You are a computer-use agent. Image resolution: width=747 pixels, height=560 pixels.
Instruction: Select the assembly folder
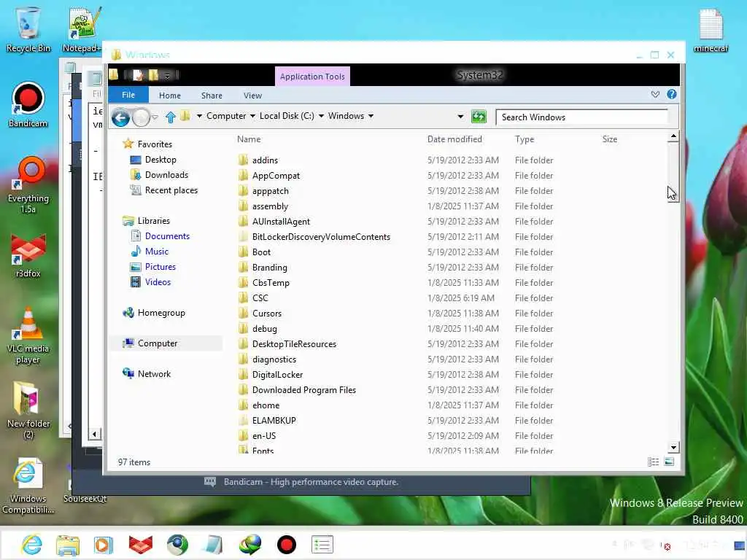point(270,206)
